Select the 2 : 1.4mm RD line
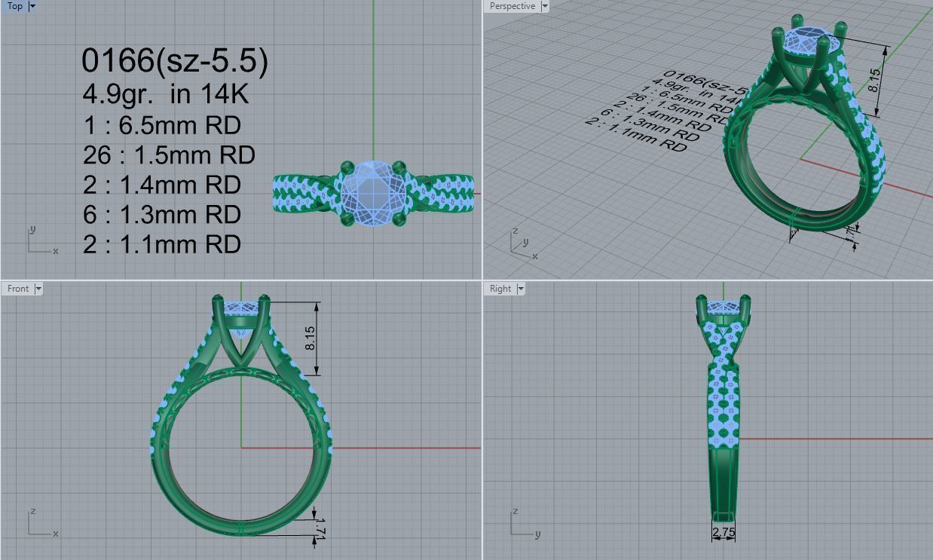The image size is (933, 560). 162,185
